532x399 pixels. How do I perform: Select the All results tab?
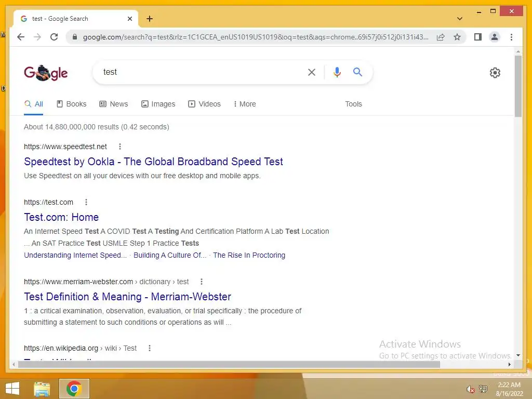(34, 104)
